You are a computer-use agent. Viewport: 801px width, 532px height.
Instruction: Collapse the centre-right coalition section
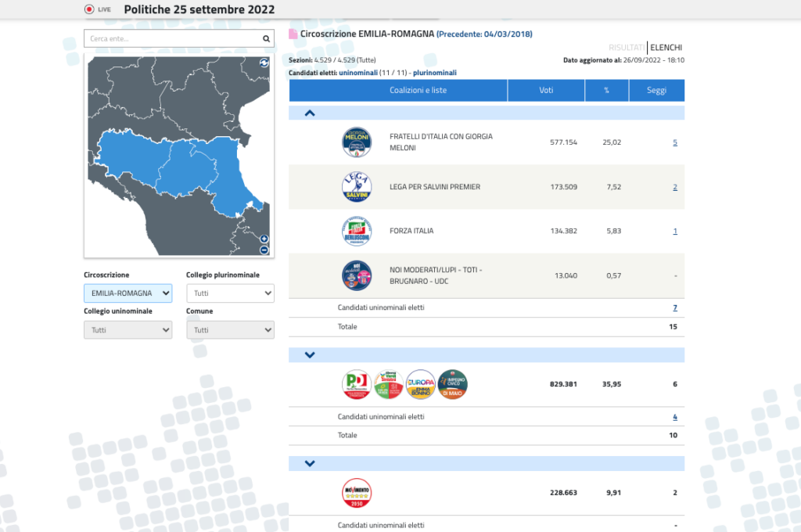[310, 113]
